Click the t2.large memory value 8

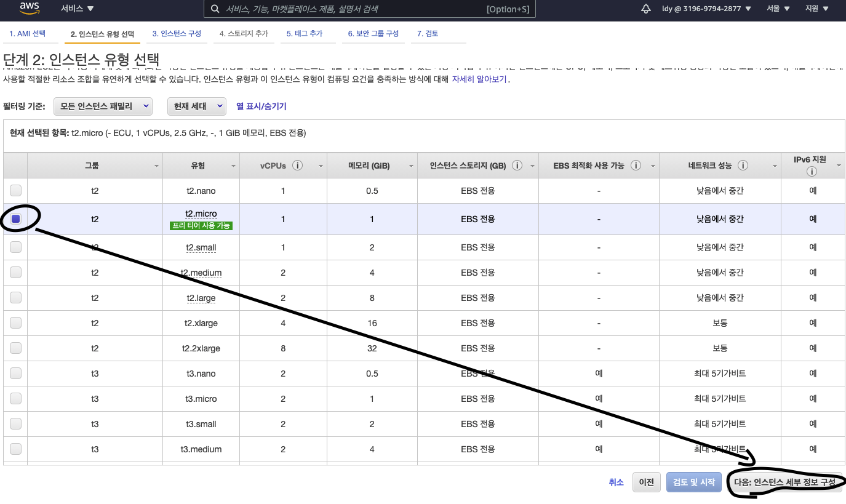point(372,298)
